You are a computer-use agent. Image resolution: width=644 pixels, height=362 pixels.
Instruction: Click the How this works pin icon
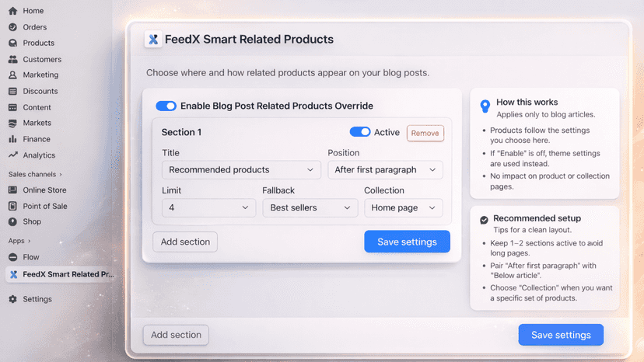coord(485,106)
